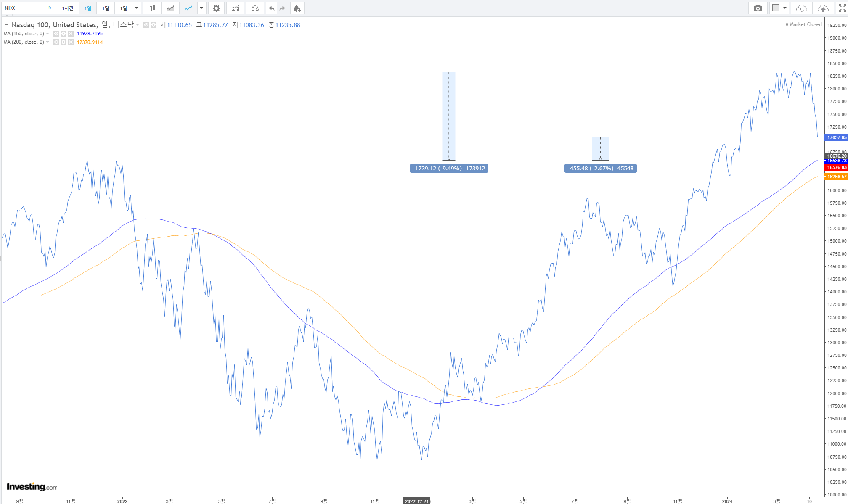Open the chart style dropdown arrow

point(201,8)
